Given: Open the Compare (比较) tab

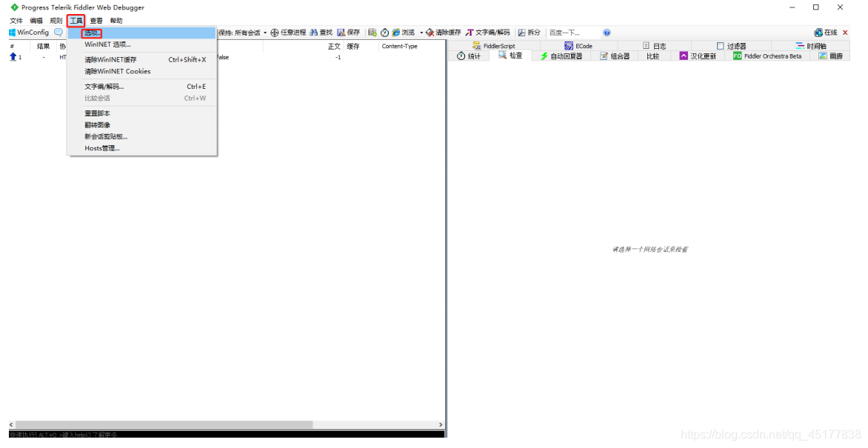Looking at the screenshot, I should [653, 56].
